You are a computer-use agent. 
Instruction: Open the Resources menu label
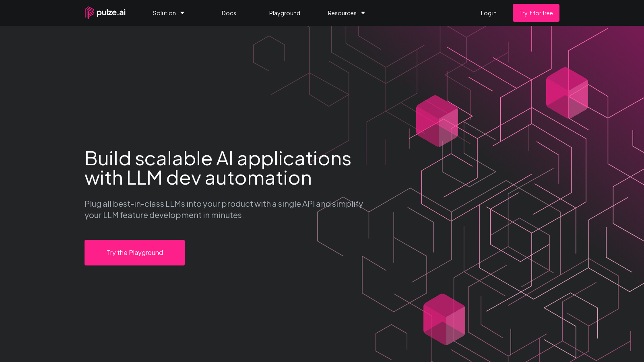coord(342,13)
